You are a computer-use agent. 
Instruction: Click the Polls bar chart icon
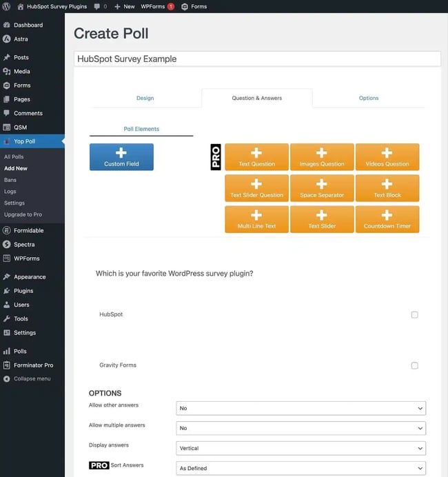pos(7,351)
